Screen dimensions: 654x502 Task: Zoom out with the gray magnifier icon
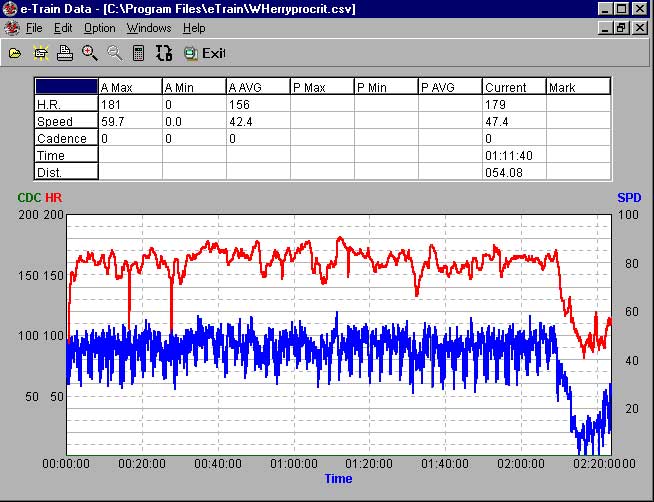tap(114, 53)
